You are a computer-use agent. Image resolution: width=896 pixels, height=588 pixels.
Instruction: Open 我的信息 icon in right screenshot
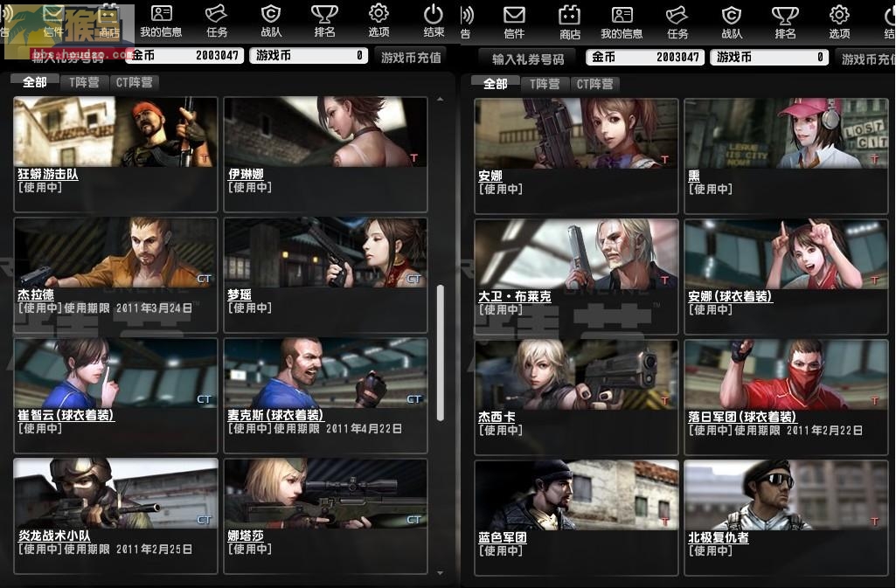622,23
